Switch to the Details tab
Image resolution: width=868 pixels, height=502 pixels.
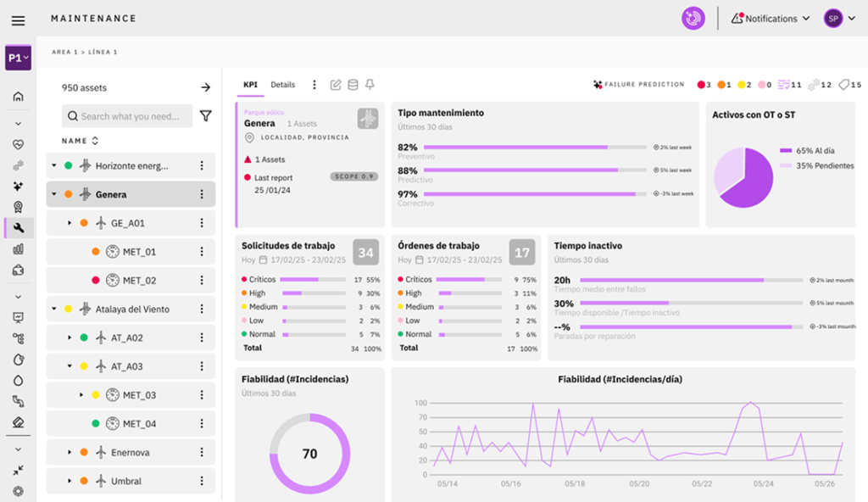click(282, 85)
